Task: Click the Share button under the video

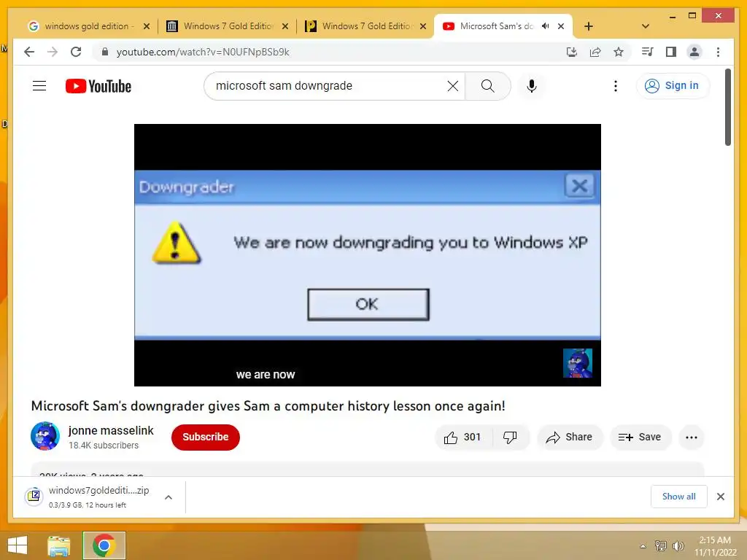Action: pyautogui.click(x=570, y=437)
